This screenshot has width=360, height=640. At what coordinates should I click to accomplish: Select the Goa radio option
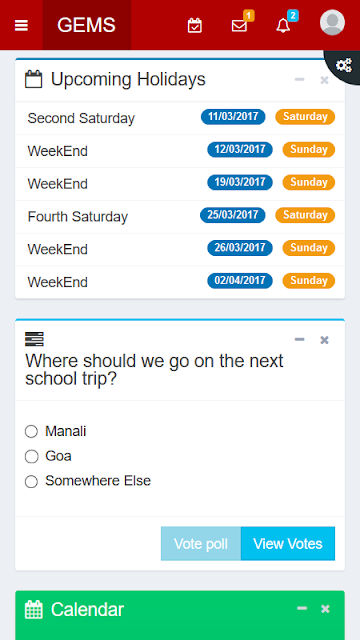pos(31,456)
